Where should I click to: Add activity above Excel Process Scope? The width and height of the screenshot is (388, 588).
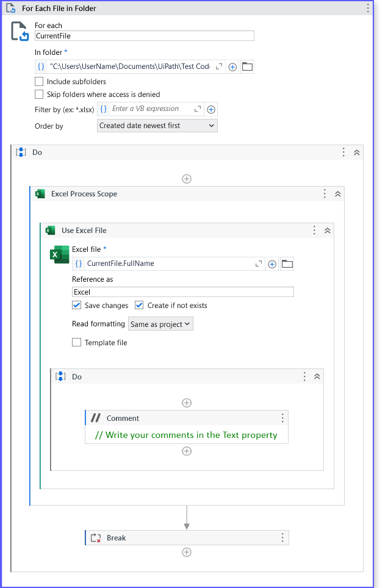(187, 179)
